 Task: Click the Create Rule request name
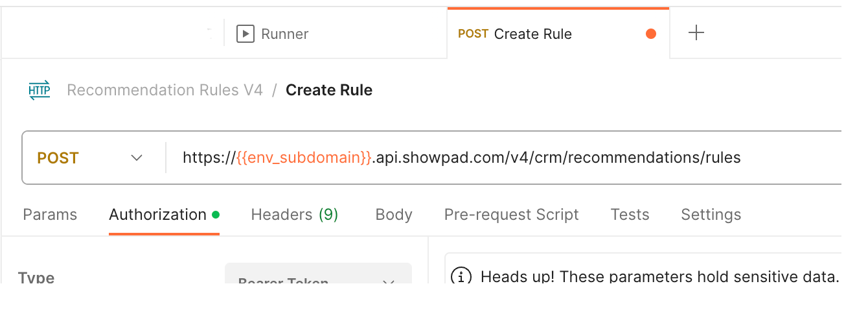329,90
